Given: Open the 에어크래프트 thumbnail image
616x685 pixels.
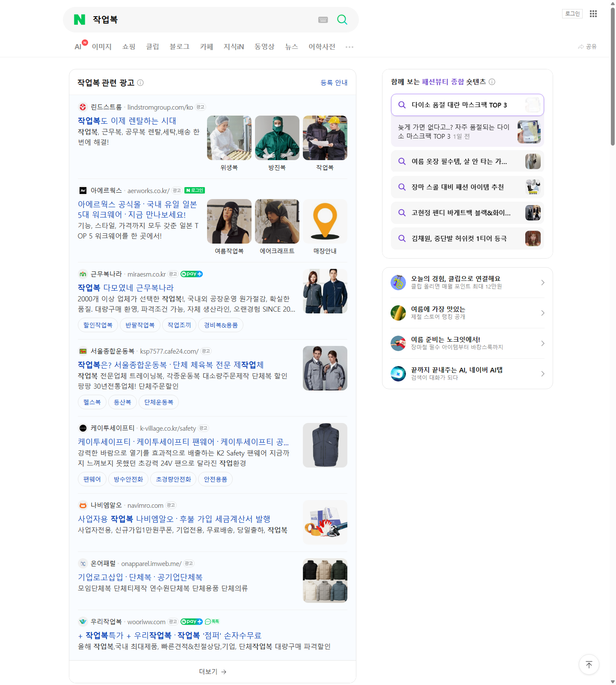Looking at the screenshot, I should [277, 221].
